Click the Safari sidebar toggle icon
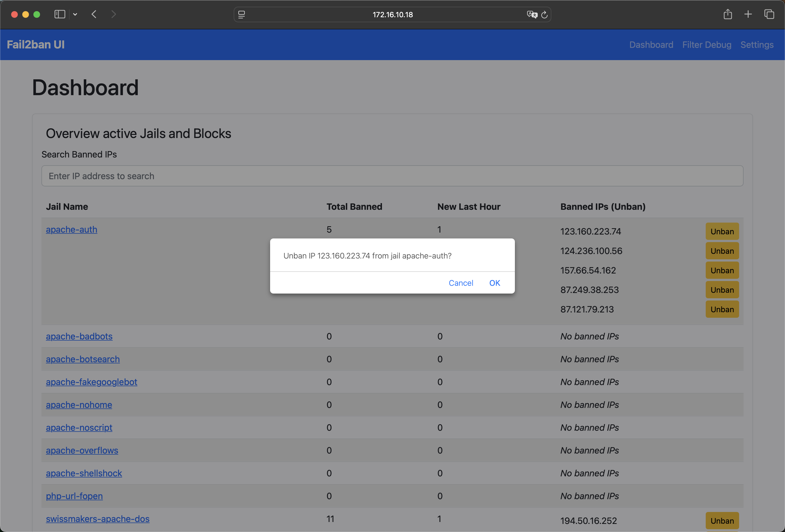The height and width of the screenshot is (532, 785). pos(60,14)
